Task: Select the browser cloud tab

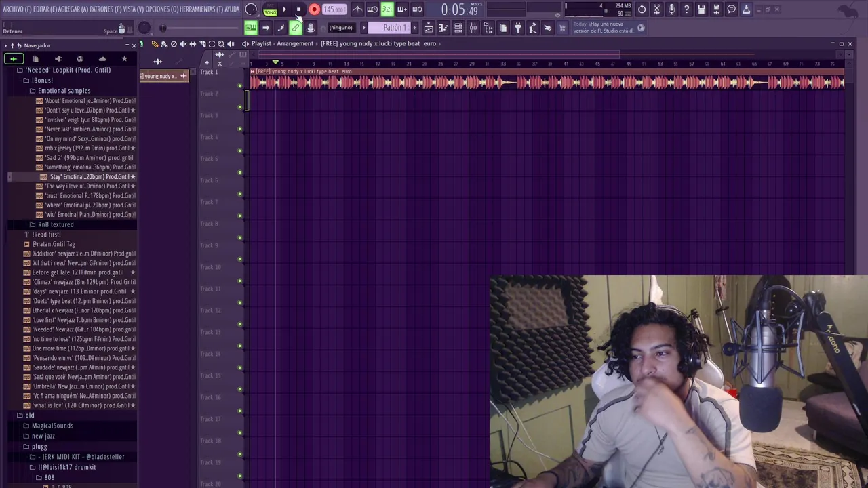Action: (x=102, y=59)
